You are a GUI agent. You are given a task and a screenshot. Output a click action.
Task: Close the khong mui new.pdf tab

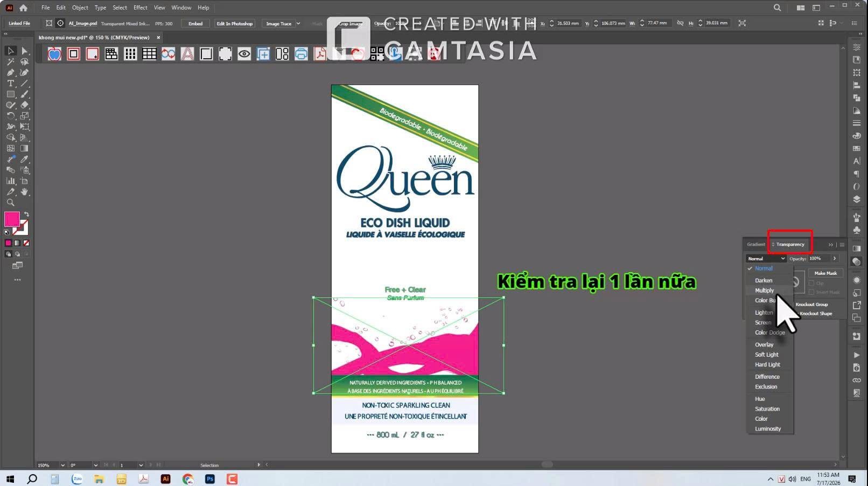click(158, 38)
